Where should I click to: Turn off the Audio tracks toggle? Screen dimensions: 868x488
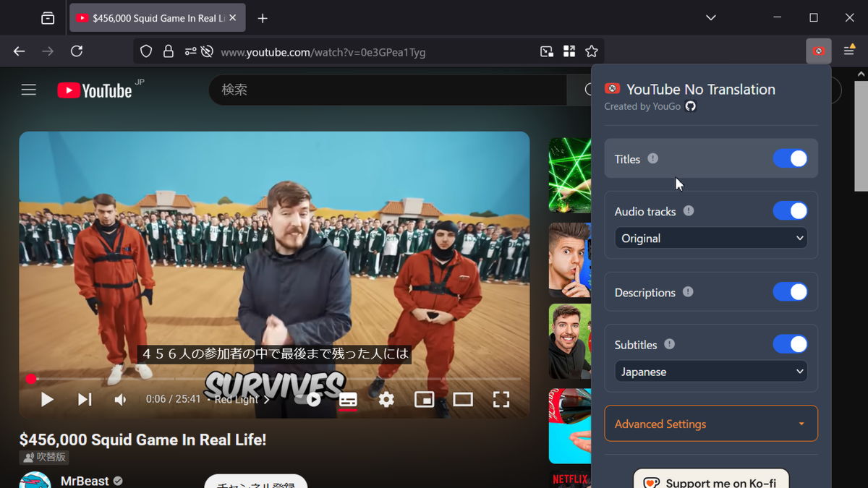click(790, 210)
